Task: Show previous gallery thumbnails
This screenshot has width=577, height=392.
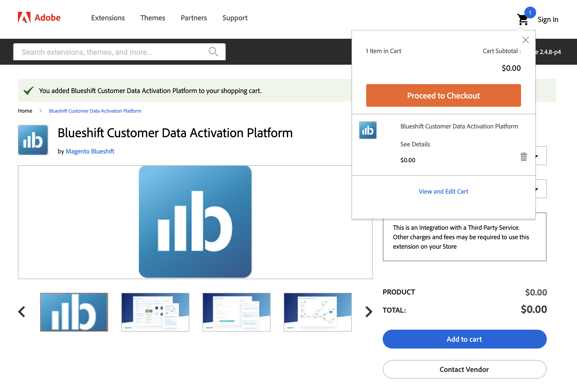Action: pos(22,312)
